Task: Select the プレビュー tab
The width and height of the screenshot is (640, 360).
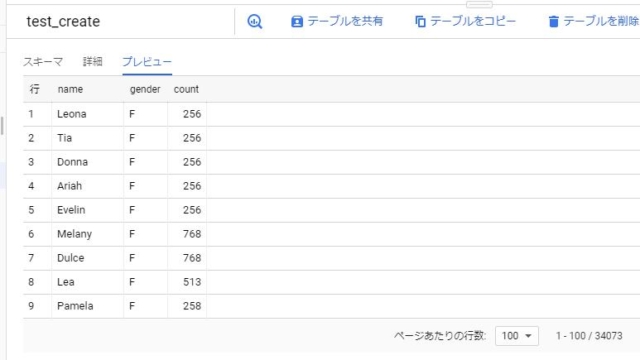Action: 147,62
